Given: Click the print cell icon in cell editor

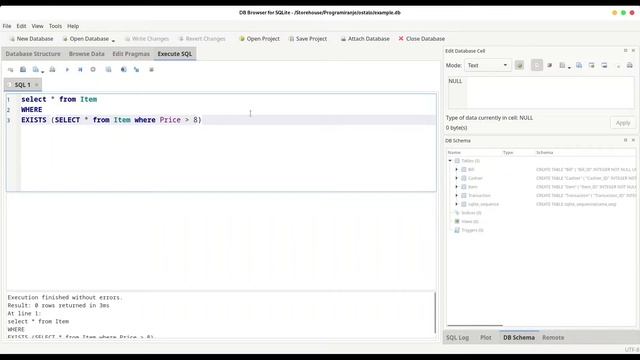Looking at the screenshot, I should pyautogui.click(x=630, y=65).
